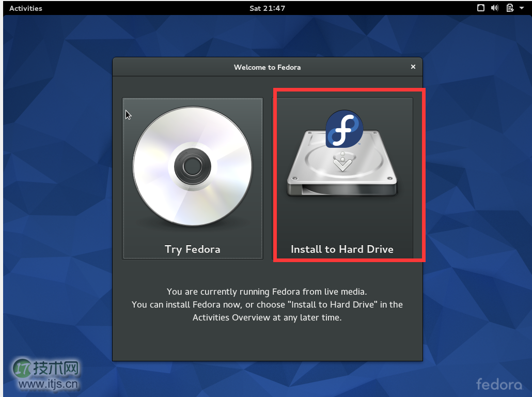Click the volume speaker icon in top bar
The width and height of the screenshot is (532, 397).
pos(495,8)
